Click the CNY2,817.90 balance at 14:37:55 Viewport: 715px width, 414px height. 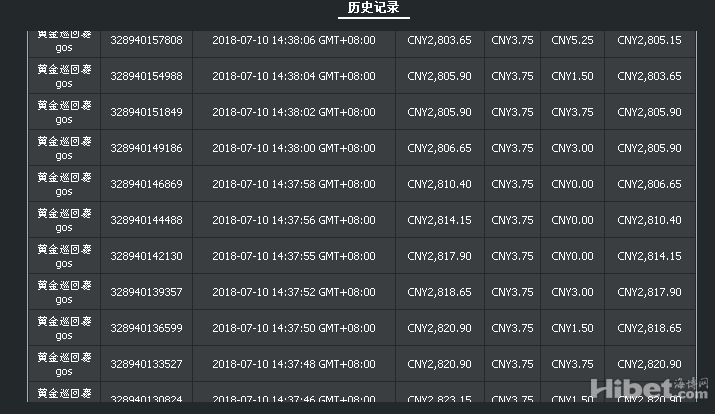pyautogui.click(x=439, y=256)
